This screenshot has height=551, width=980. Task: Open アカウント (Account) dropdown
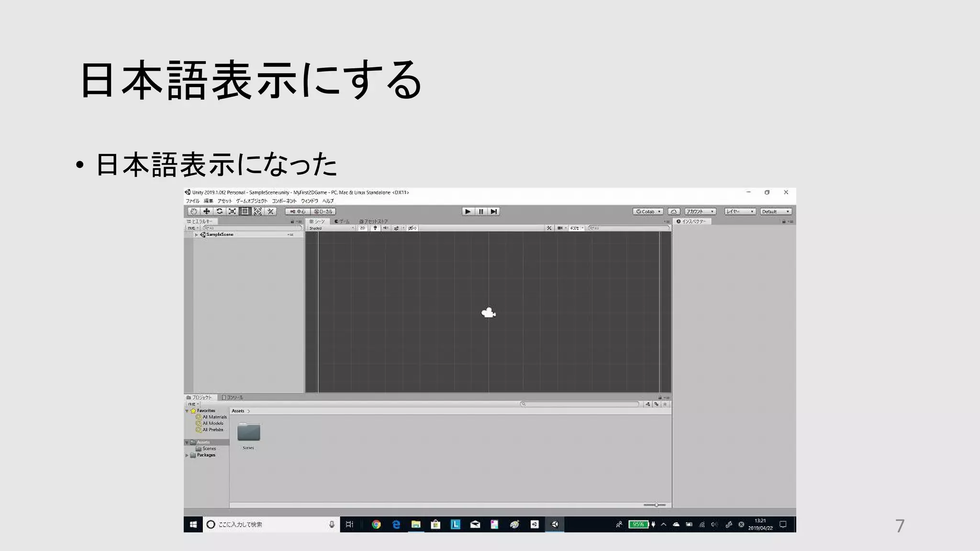pyautogui.click(x=700, y=211)
